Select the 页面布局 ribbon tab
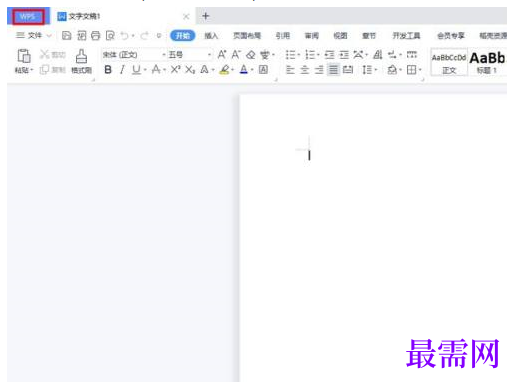 [x=247, y=35]
